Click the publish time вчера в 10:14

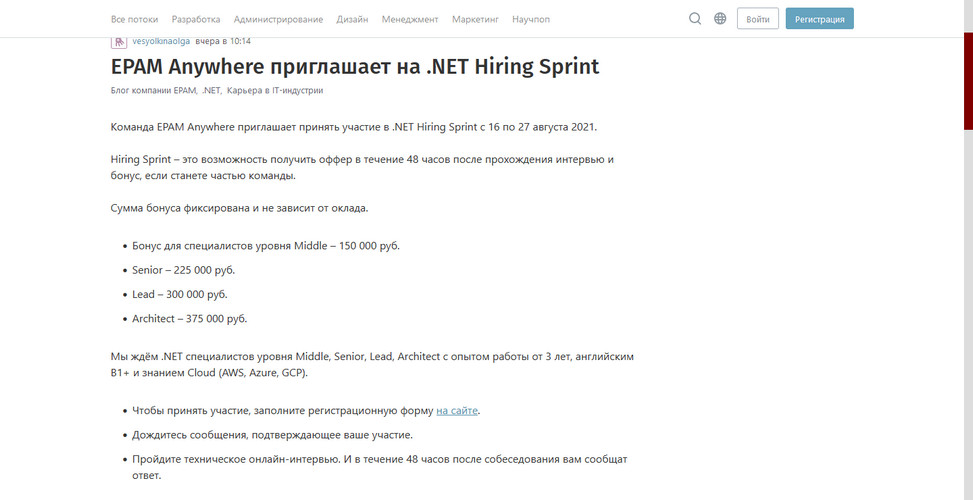click(223, 42)
